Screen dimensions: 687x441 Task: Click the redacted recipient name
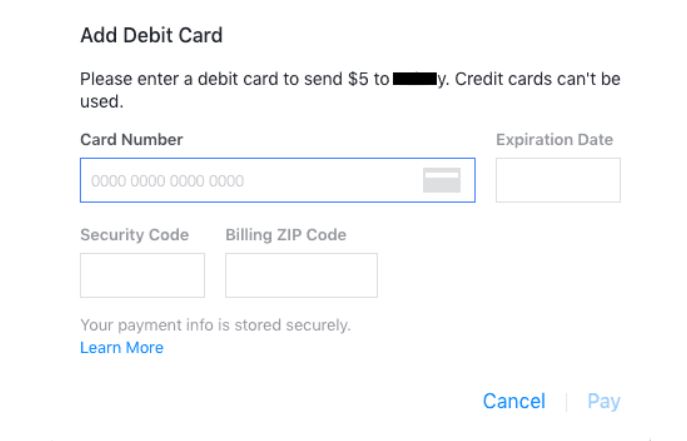pyautogui.click(x=418, y=79)
